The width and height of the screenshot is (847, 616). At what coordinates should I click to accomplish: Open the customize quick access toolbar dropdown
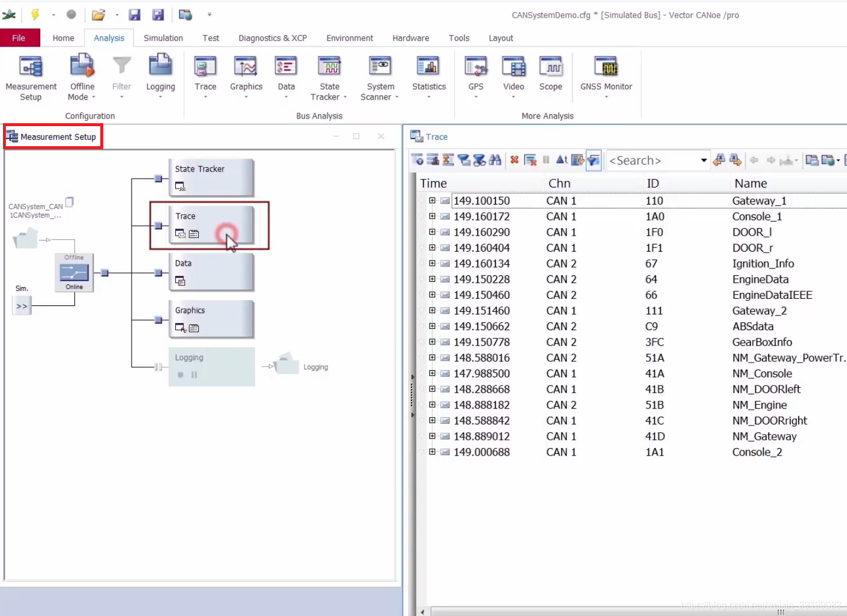(x=209, y=15)
